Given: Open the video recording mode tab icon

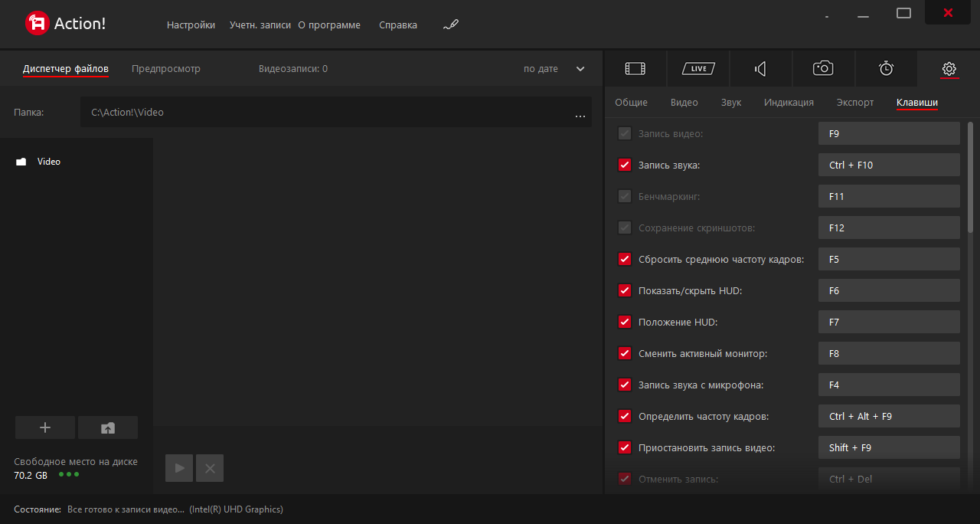Looking at the screenshot, I should click(x=635, y=69).
